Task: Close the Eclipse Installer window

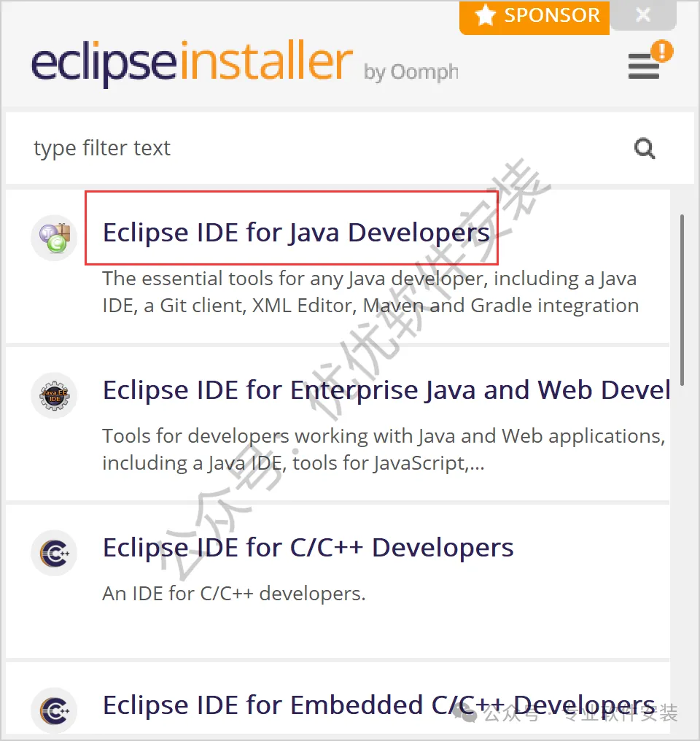Action: pyautogui.click(x=643, y=15)
